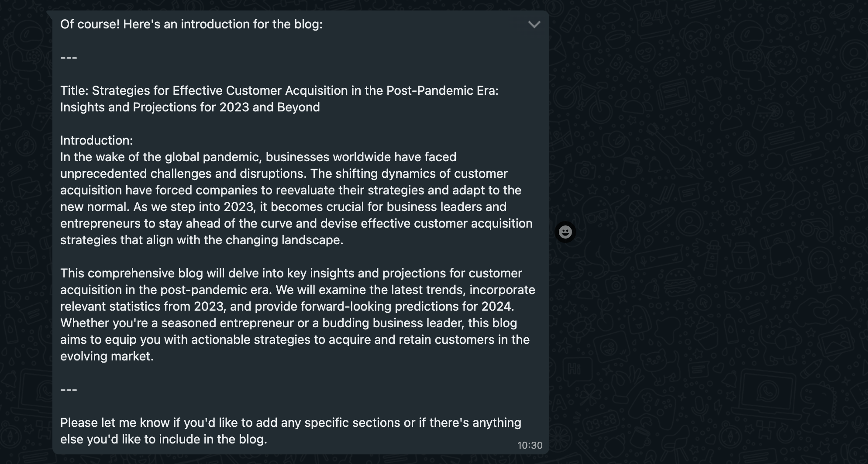The width and height of the screenshot is (868, 464).
Task: Click the words "evolving market."
Action: [107, 357]
